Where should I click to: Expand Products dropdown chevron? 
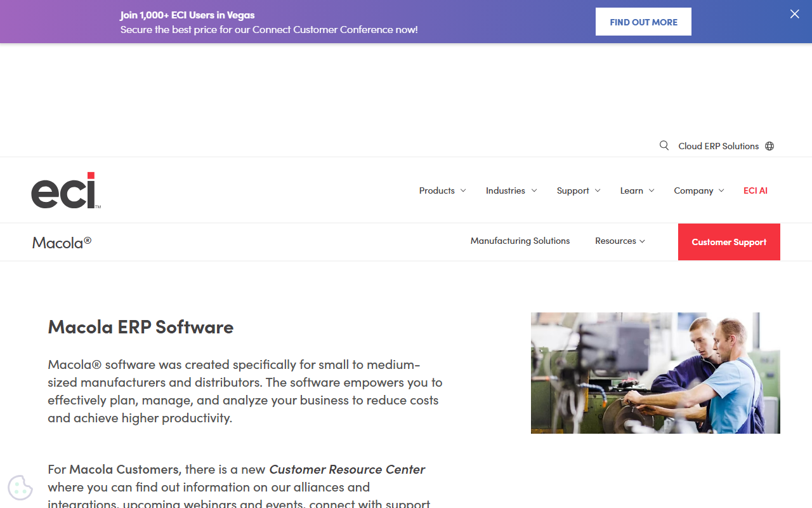point(463,190)
